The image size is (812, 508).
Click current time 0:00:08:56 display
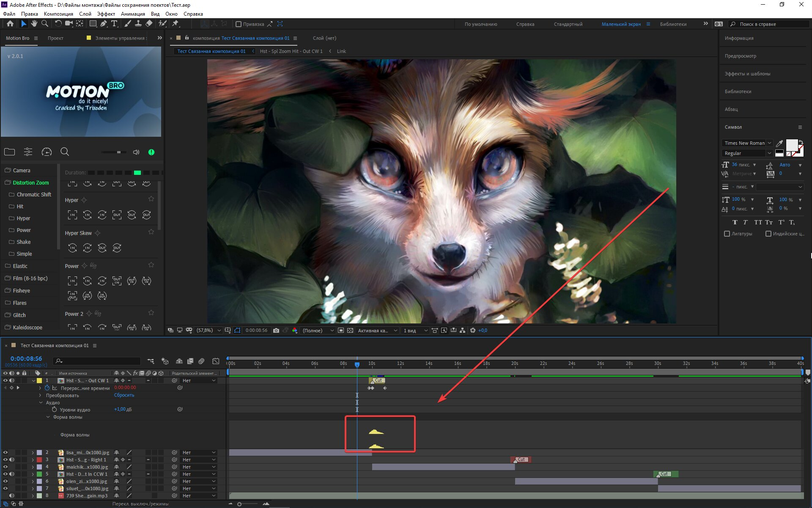[26, 359]
